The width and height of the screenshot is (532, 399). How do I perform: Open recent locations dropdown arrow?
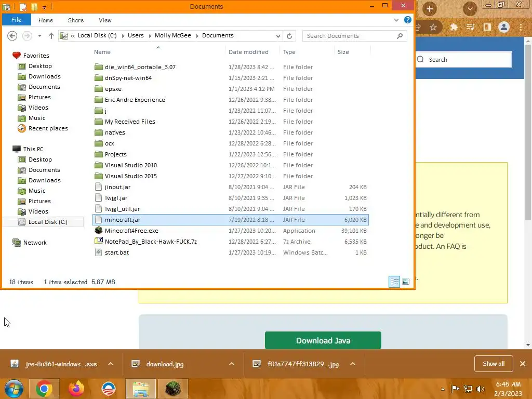39,36
